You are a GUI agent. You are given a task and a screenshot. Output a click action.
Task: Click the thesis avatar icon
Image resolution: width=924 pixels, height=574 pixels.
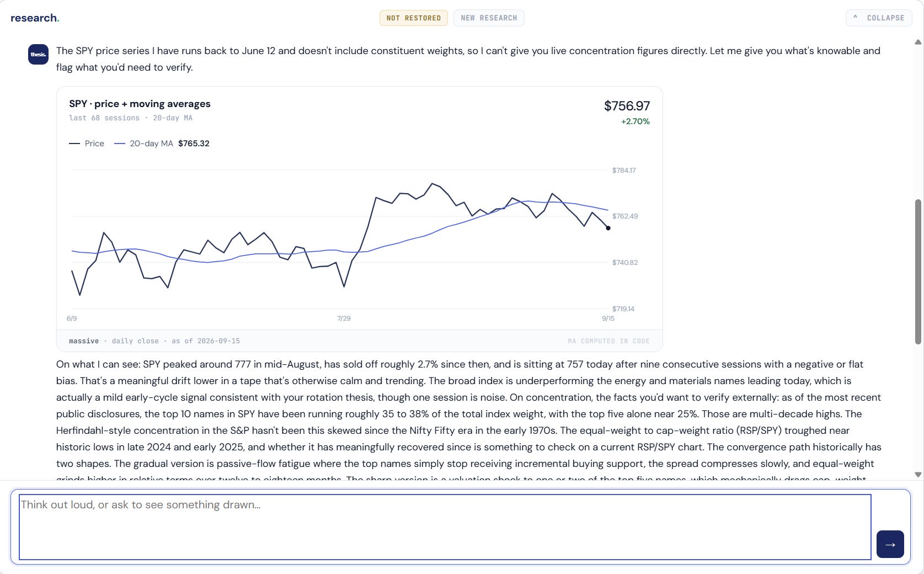[x=38, y=54]
